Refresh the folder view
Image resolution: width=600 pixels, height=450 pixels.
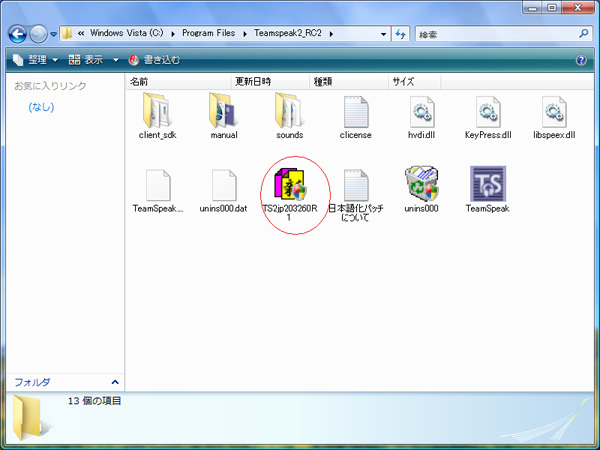pyautogui.click(x=401, y=34)
